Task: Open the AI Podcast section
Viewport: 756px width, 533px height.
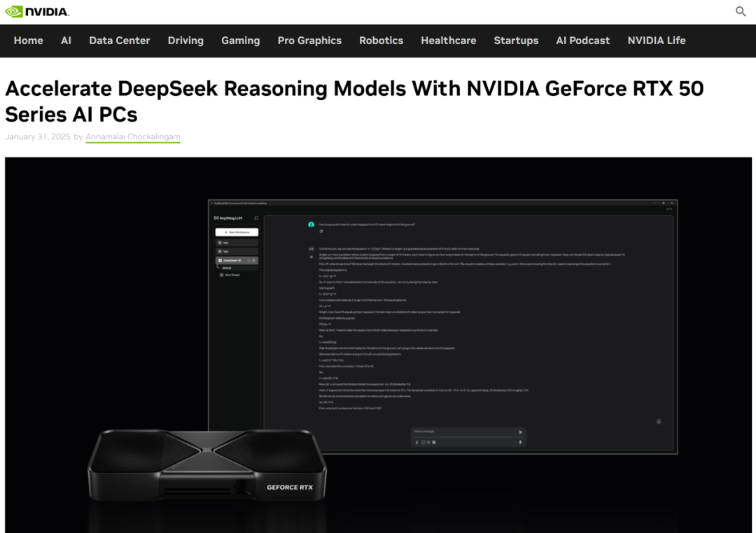Action: pos(583,41)
